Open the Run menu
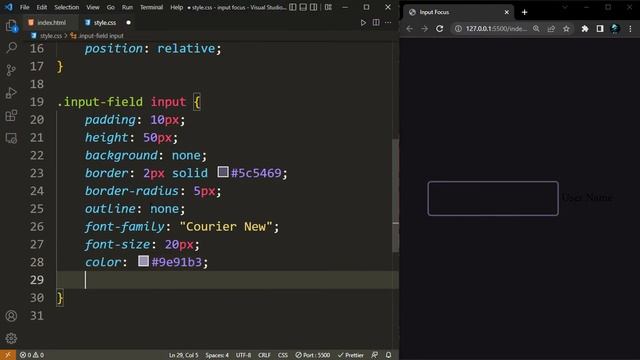 (x=127, y=7)
